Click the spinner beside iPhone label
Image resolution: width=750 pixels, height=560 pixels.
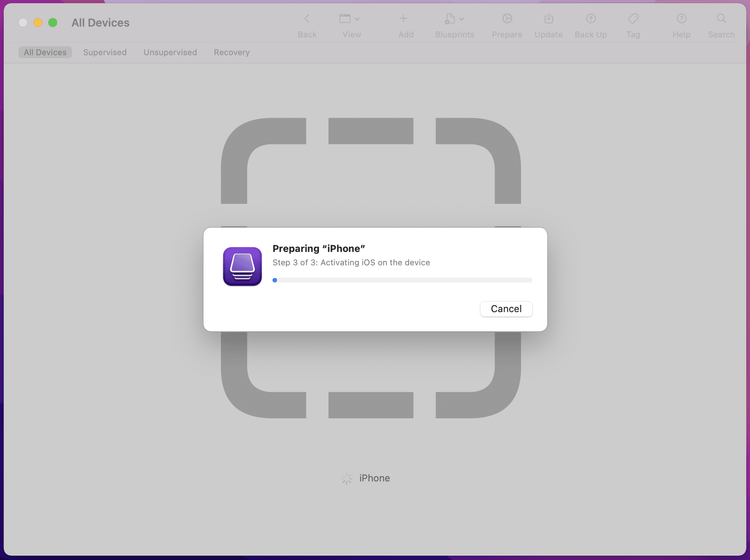(347, 478)
